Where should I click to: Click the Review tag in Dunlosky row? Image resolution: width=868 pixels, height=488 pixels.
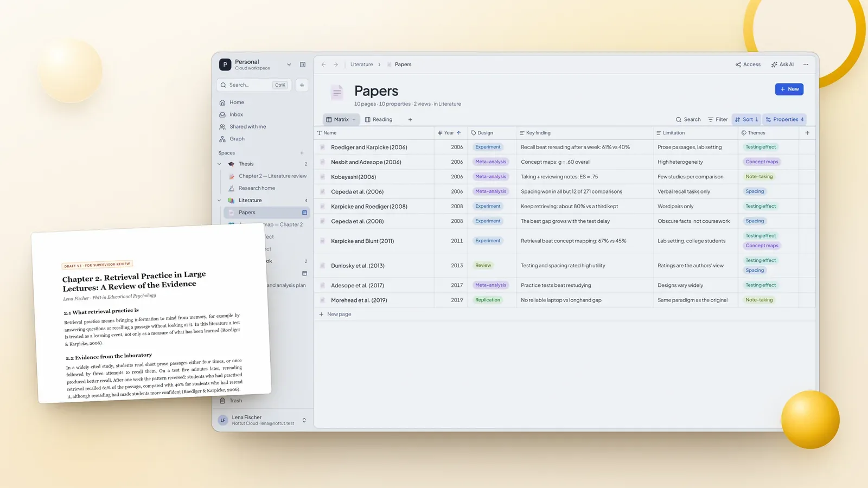coord(483,266)
